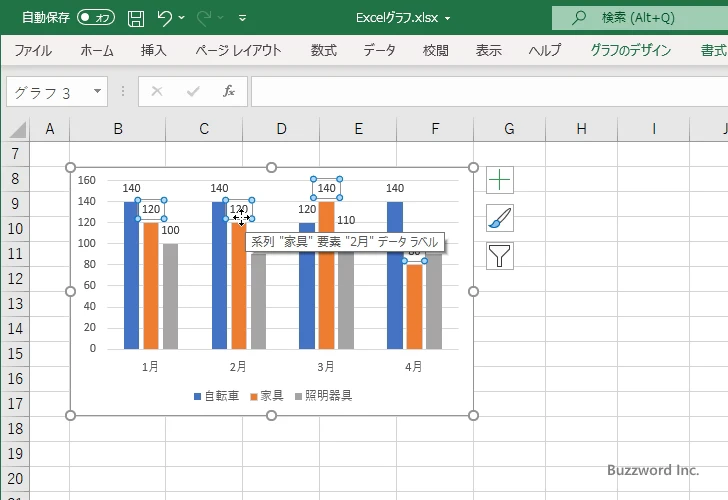The image size is (728, 500).
Task: Click the orange 家具 bar for 4月
Action: click(415, 307)
